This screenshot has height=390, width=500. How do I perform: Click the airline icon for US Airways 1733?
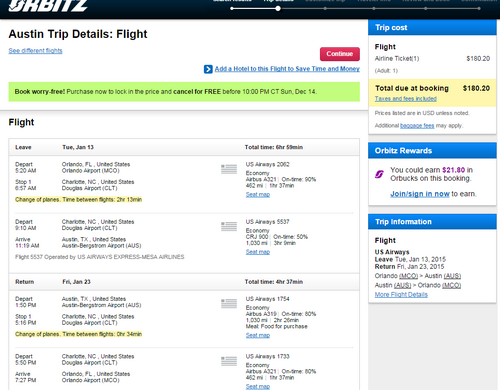[229, 361]
